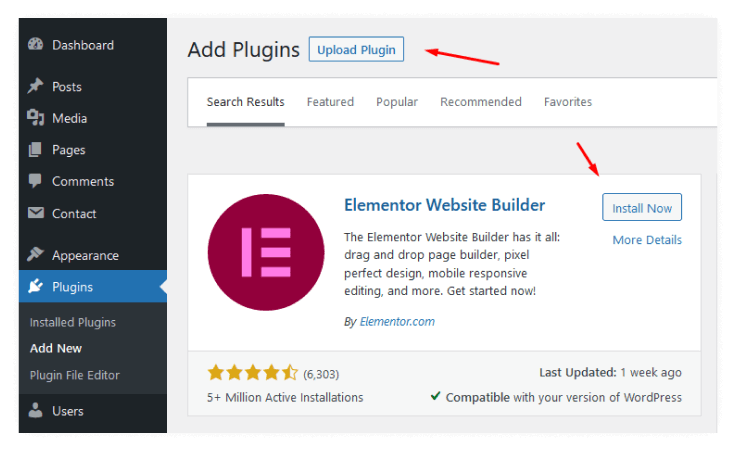Click the Comments speech bubble icon

click(x=35, y=181)
